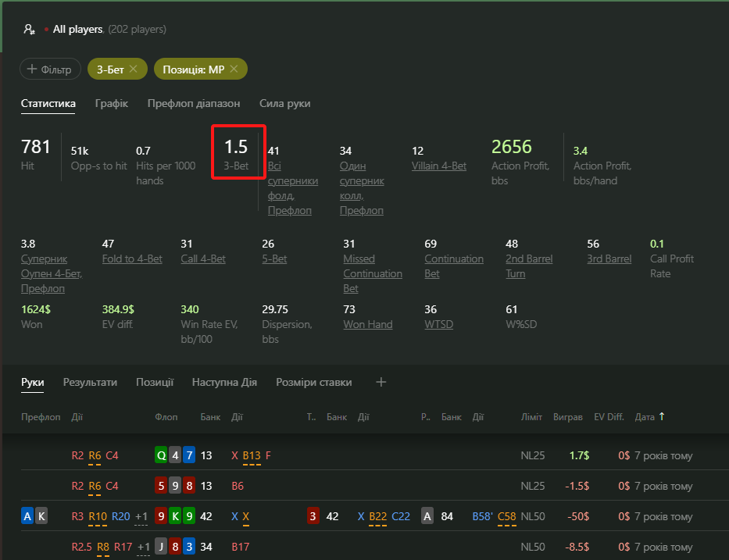Switch to the Графік tab
Screen dimensions: 729x560
click(x=112, y=103)
